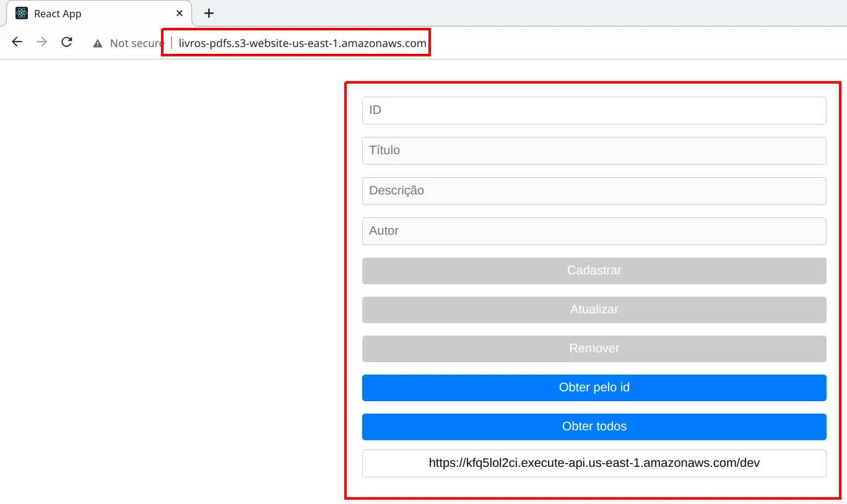Screen dimensions: 847x504
Task: Open a new tab with the plus icon
Action: (x=209, y=13)
